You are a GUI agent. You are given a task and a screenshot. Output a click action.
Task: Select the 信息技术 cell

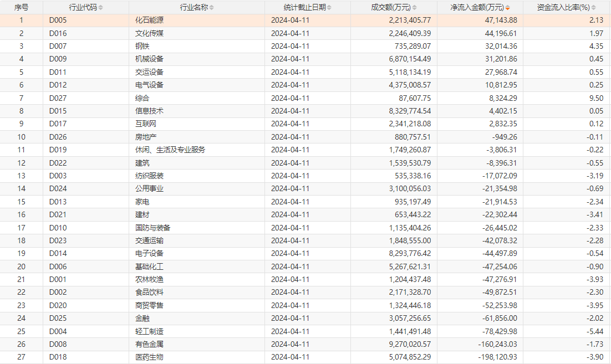(x=149, y=111)
